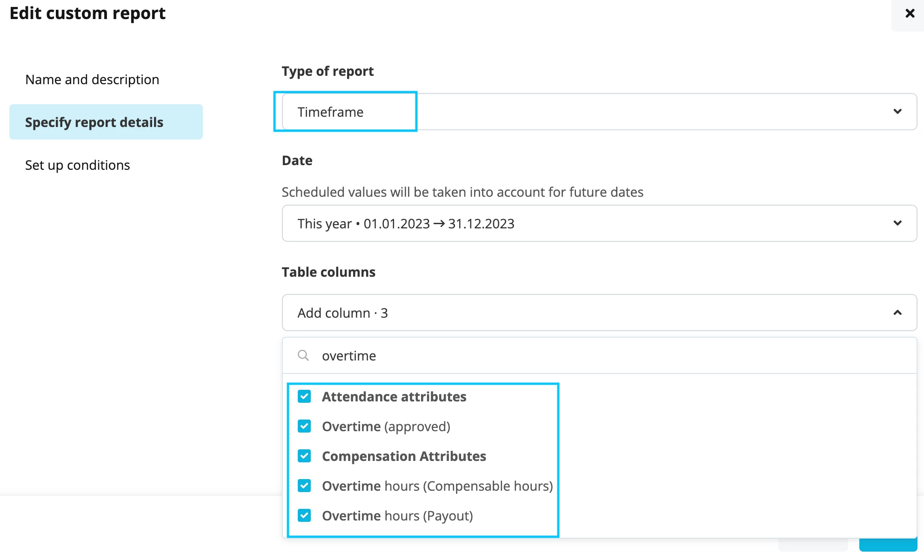Click the Add column · 3 dropdown

(599, 313)
